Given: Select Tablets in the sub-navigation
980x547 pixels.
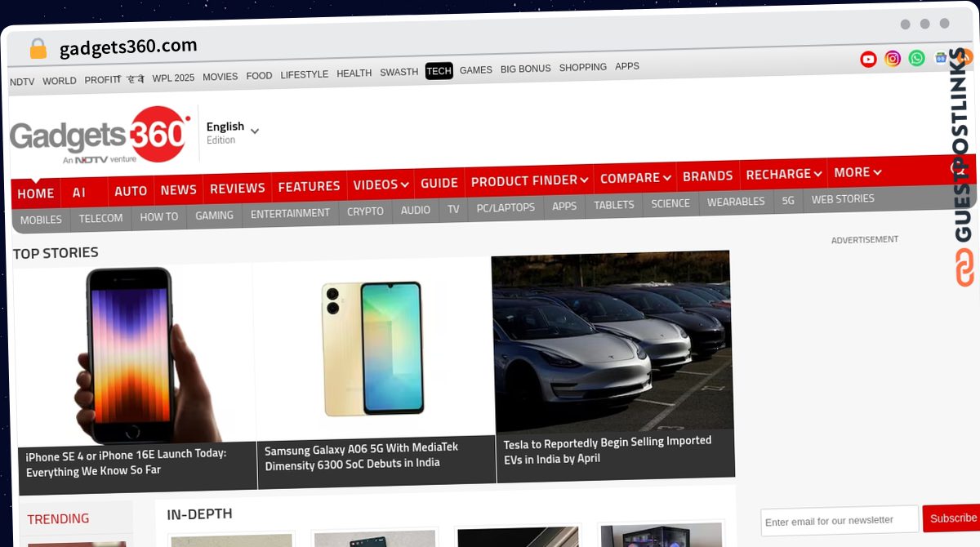Looking at the screenshot, I should [x=614, y=205].
